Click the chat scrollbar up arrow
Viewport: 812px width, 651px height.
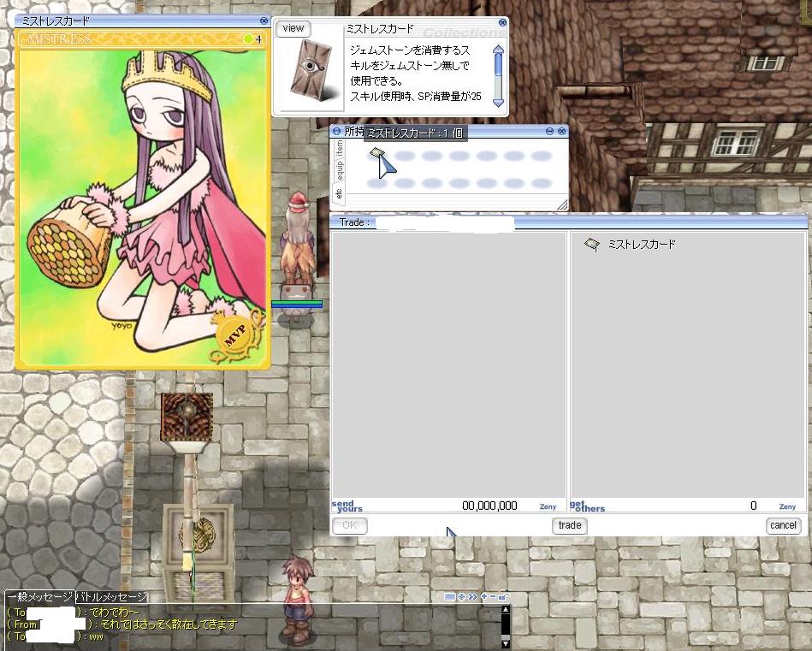click(x=506, y=610)
